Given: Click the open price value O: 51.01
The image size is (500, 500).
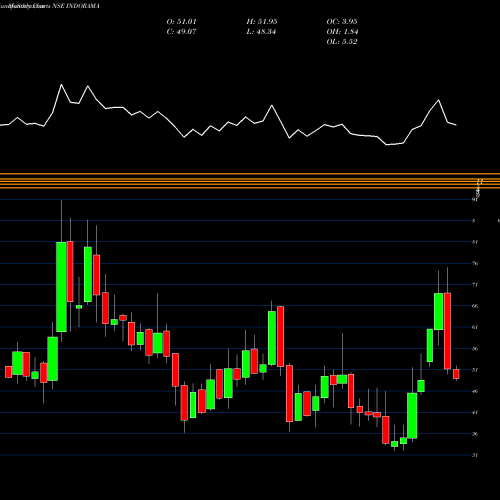Looking at the screenshot, I should point(182,22).
